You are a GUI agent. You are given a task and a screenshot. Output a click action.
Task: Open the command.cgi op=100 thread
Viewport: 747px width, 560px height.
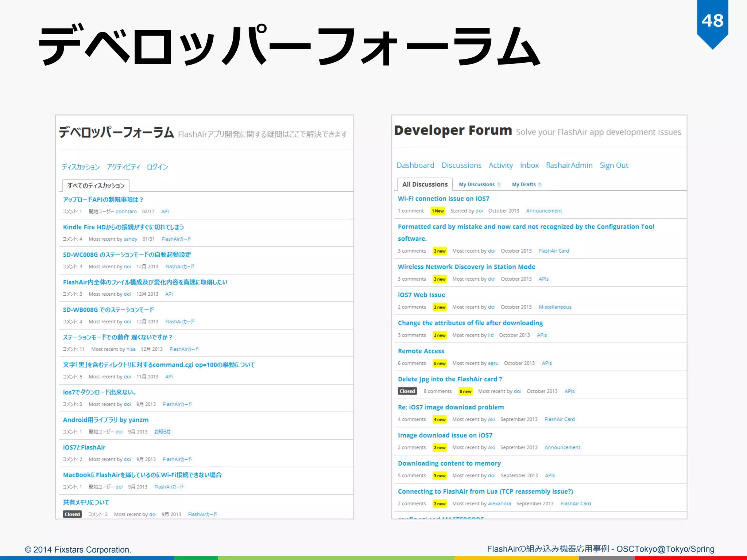159,365
